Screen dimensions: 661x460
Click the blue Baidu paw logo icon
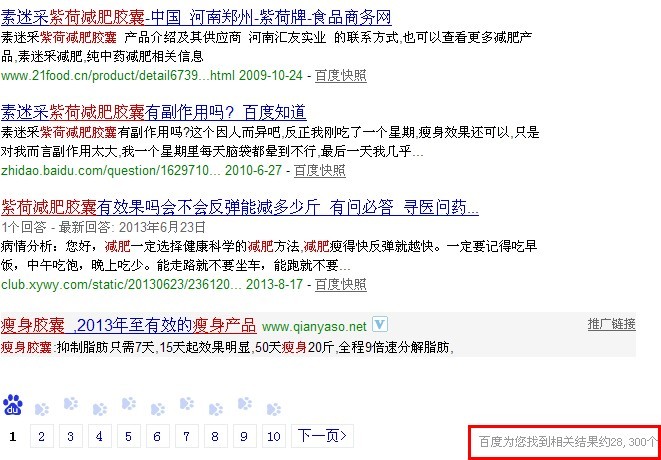pos(13,405)
